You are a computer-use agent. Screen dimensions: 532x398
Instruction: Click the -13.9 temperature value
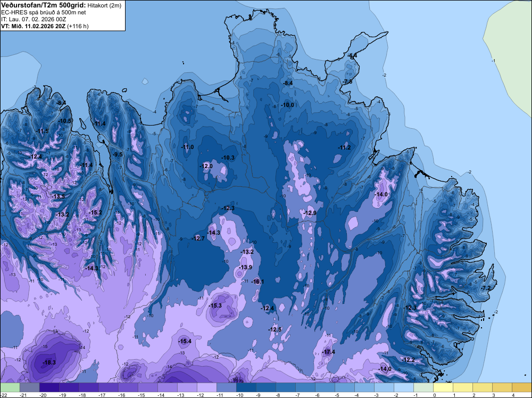[x=245, y=267]
